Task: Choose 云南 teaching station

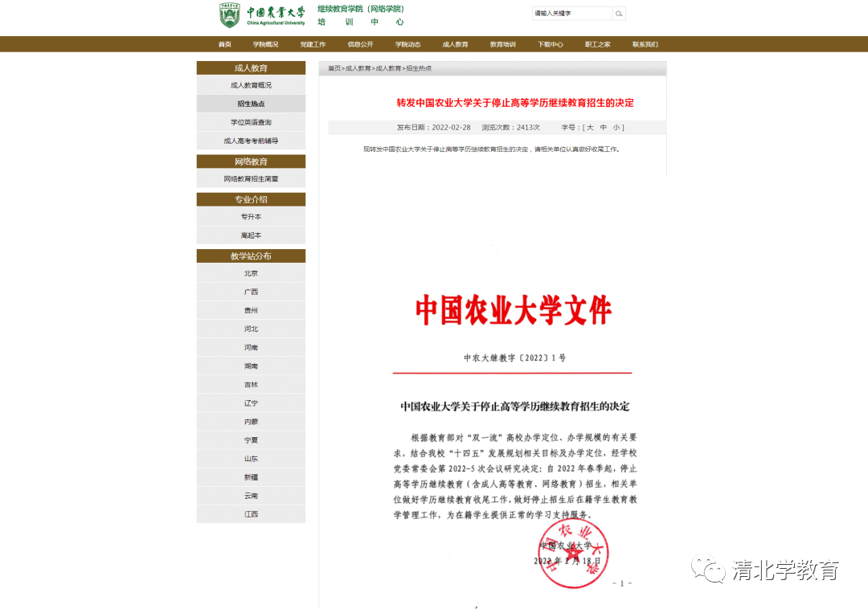Action: pyautogui.click(x=251, y=496)
